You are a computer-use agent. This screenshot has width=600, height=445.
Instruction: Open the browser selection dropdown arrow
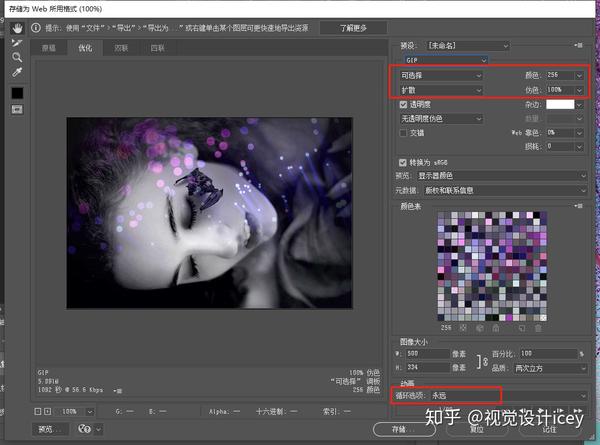pos(98,429)
